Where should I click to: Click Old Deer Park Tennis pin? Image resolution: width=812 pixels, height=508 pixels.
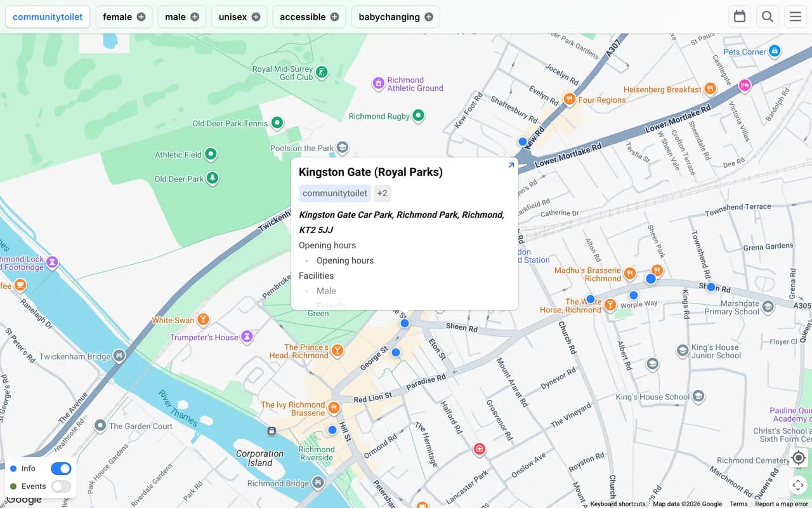pos(277,123)
